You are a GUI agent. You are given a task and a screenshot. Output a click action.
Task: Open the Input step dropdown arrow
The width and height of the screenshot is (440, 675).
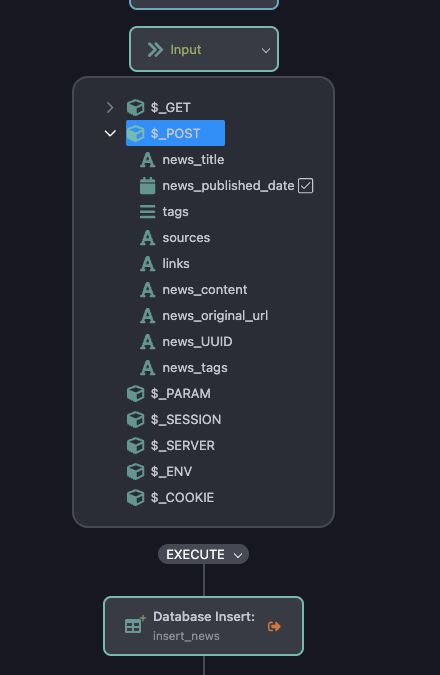coord(266,51)
